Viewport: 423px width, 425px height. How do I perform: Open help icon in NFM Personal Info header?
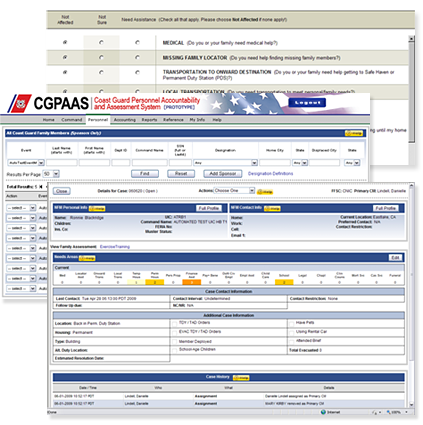[97, 208]
